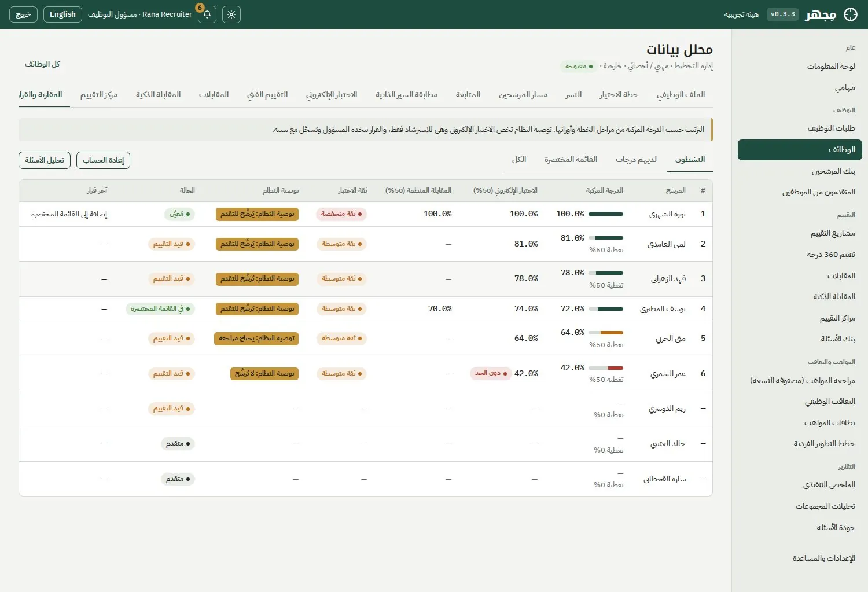Viewport: 868px width, 592px height.
Task: Go to the مركز التقييم tab
Action: coord(99,95)
